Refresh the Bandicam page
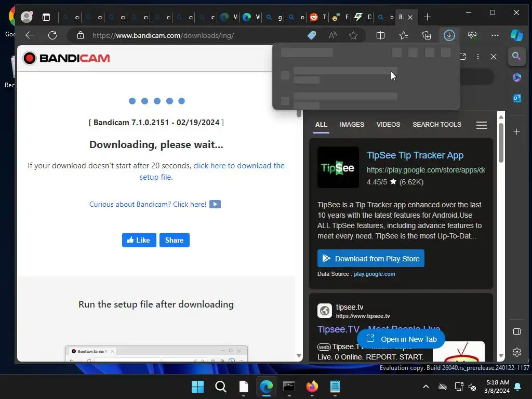The image size is (532, 399). coord(52,35)
